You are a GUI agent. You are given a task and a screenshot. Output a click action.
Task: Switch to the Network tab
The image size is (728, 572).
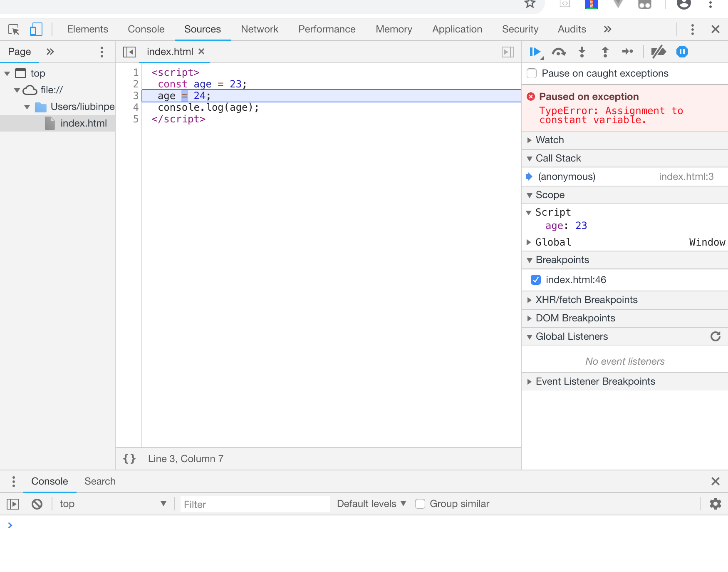pyautogui.click(x=260, y=29)
